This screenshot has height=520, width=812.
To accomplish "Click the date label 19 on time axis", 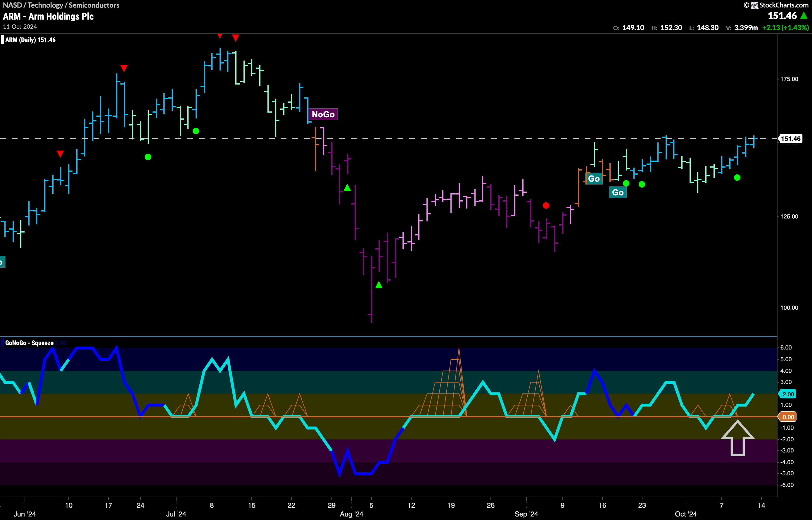I will (451, 505).
